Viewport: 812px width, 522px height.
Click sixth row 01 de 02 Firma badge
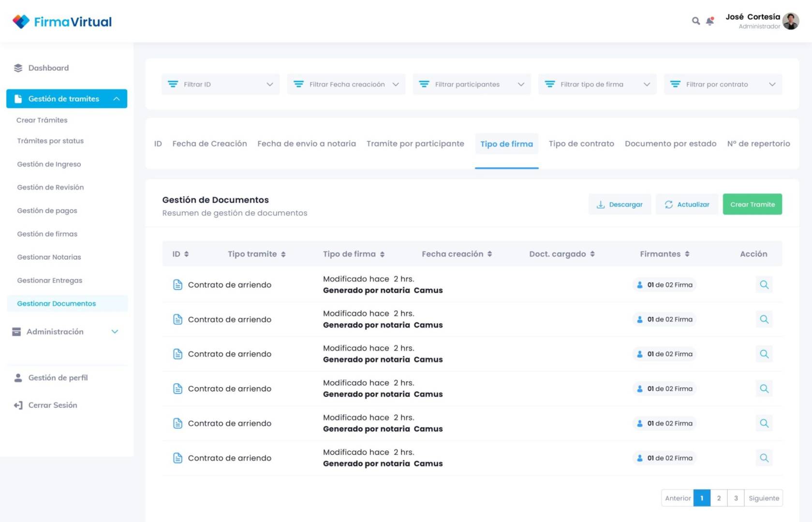[x=664, y=458]
